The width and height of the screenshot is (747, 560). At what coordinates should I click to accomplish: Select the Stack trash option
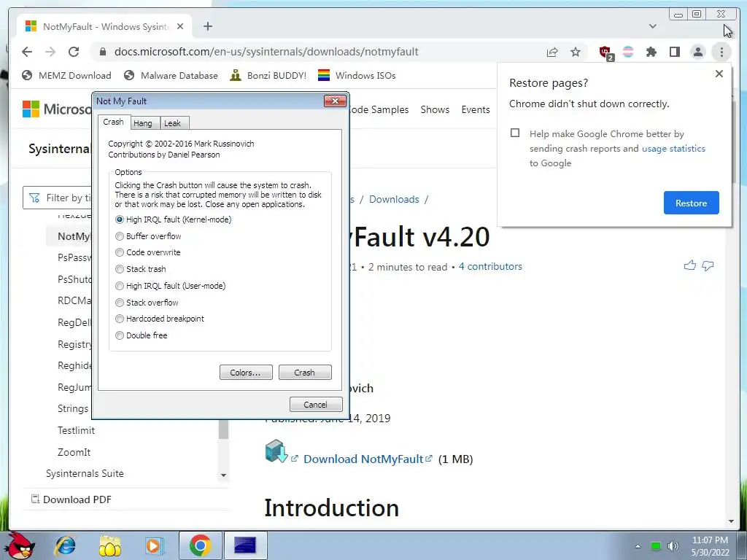tap(141, 269)
